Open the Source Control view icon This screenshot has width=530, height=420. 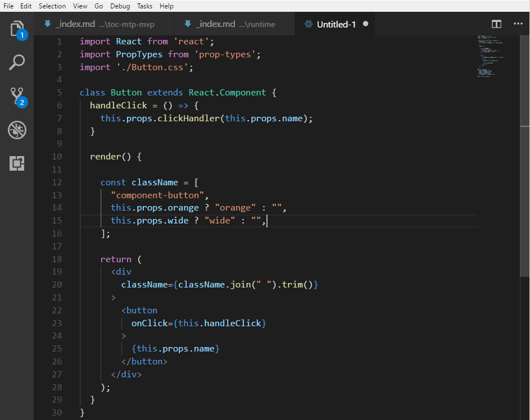click(x=17, y=96)
